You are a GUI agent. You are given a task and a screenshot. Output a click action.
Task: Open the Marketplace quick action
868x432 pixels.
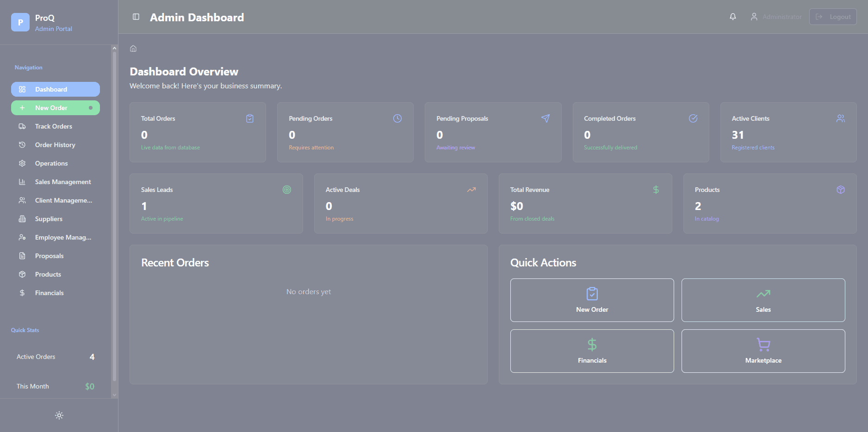coord(763,351)
